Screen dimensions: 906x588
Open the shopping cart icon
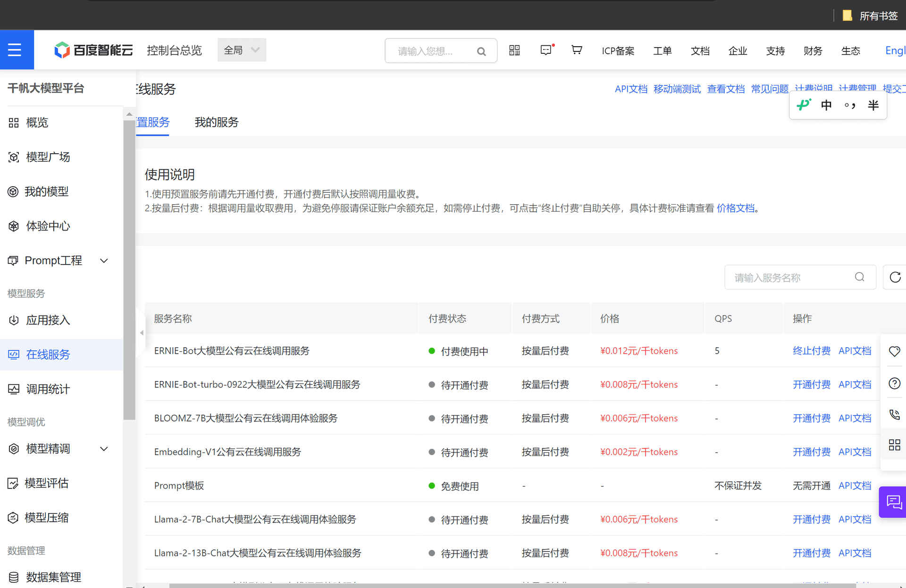tap(577, 50)
